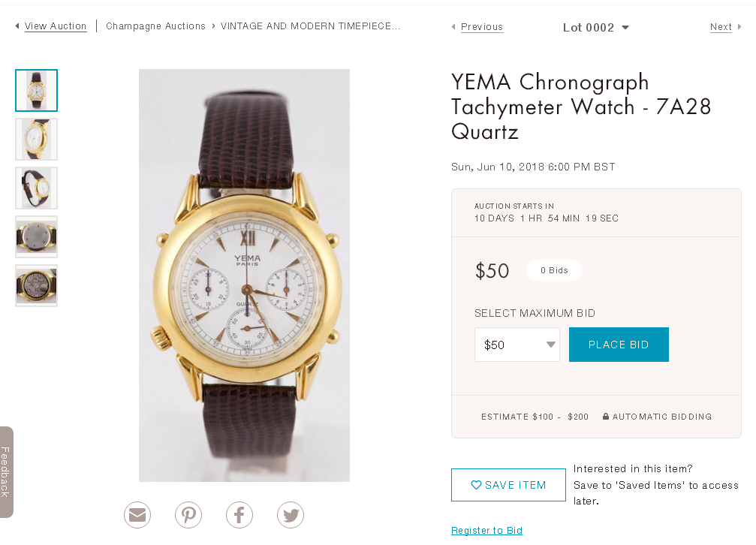Click the lock icon beside Automatic Bidding
Screen dimensions: 756x545
(606, 417)
